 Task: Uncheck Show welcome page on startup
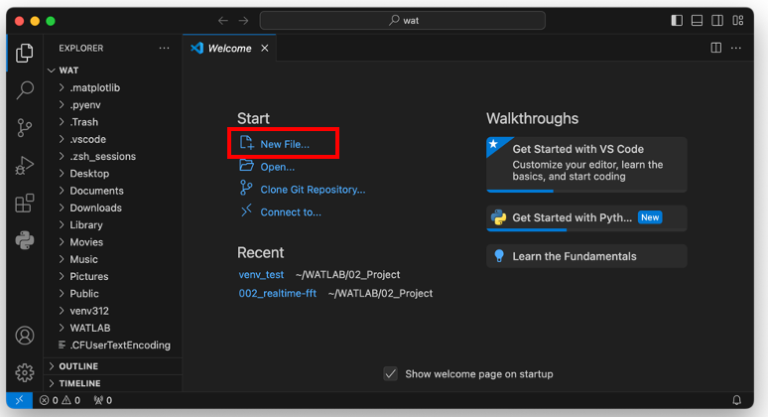coord(391,374)
